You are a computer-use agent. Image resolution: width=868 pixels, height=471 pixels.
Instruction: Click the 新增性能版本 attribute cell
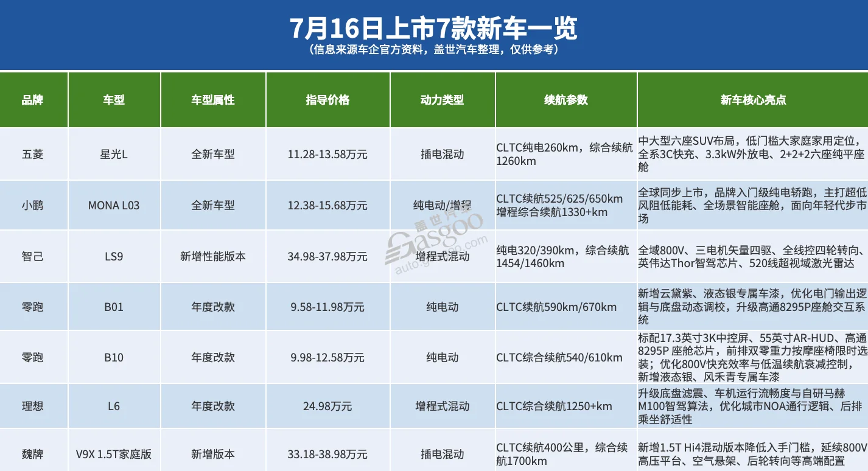click(213, 256)
